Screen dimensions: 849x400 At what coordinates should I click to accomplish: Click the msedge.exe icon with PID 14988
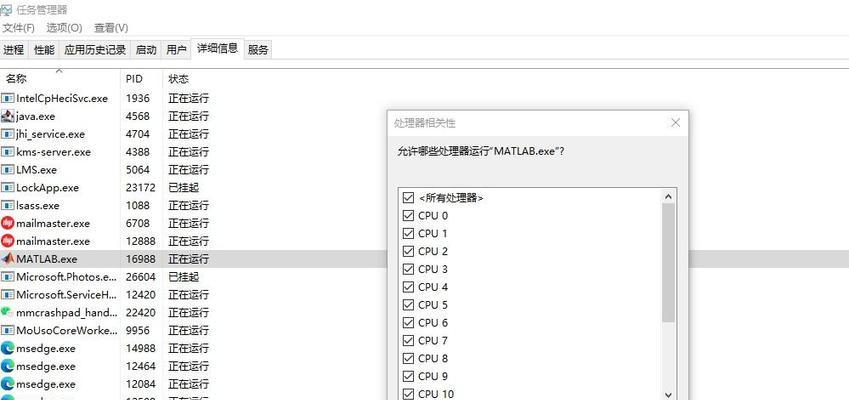pos(8,348)
